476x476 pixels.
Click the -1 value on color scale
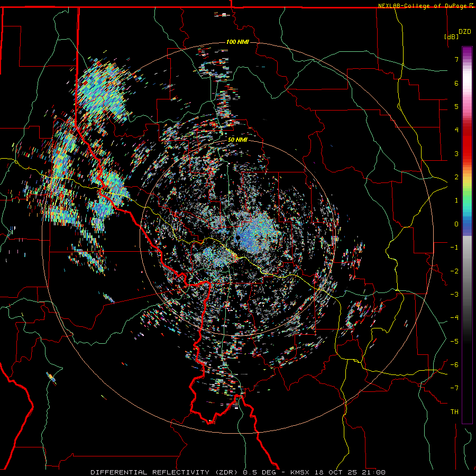pos(454,248)
